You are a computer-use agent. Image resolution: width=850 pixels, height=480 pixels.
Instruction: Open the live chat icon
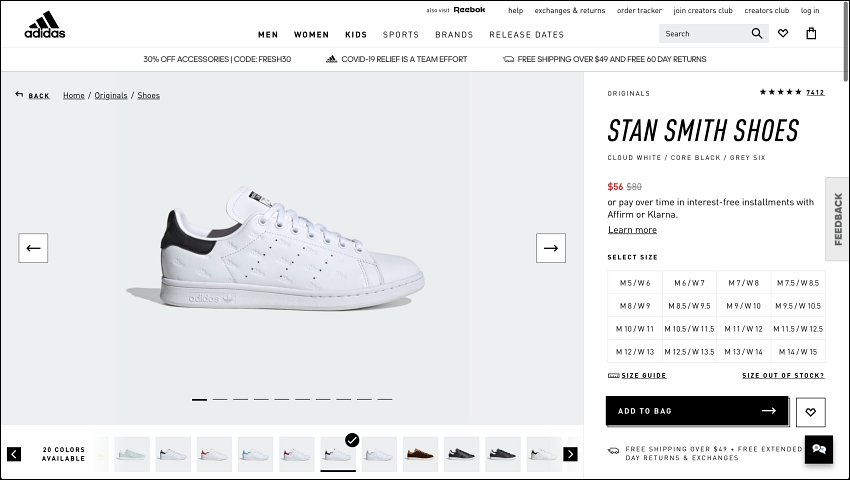[x=819, y=450]
